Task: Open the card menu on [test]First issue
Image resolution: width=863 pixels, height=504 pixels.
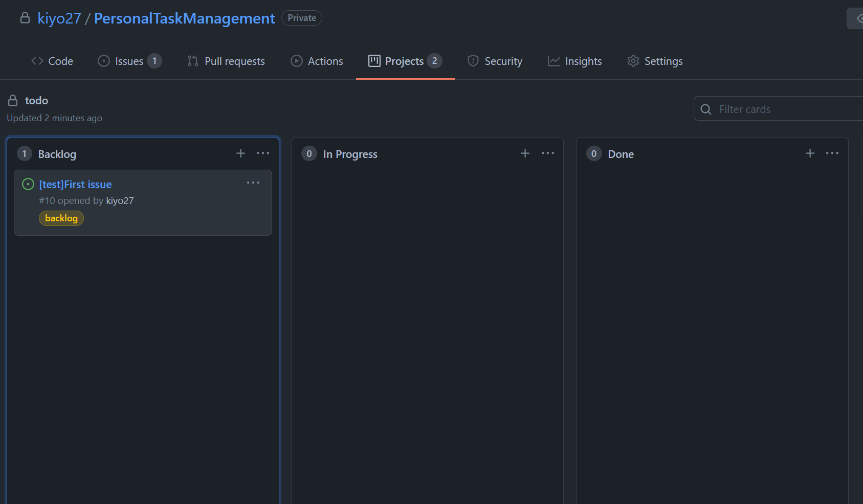Action: click(253, 182)
